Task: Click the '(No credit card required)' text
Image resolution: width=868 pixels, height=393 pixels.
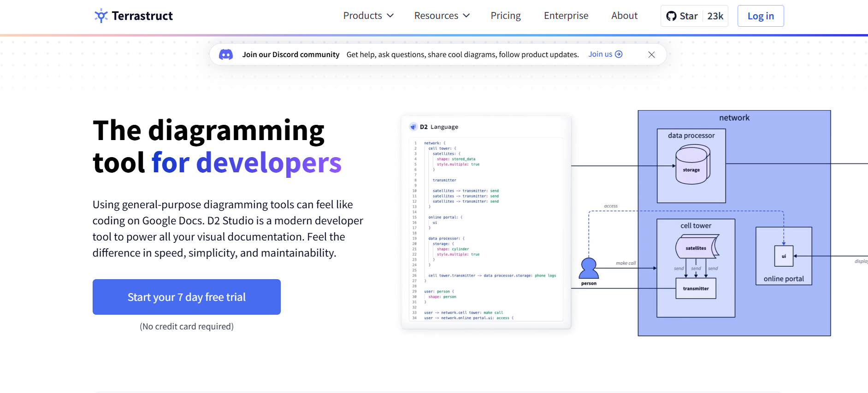Action: (187, 326)
